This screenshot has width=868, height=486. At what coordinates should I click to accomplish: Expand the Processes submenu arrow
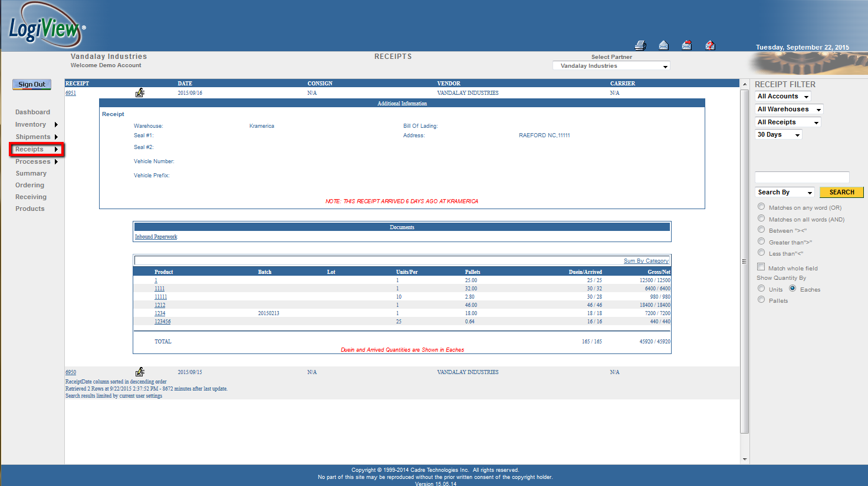[56, 161]
